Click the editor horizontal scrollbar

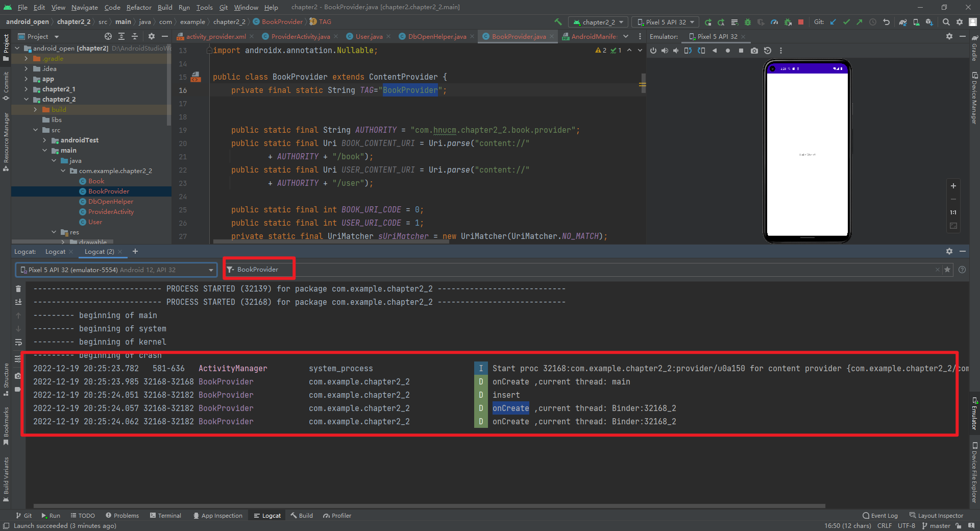coord(331,242)
